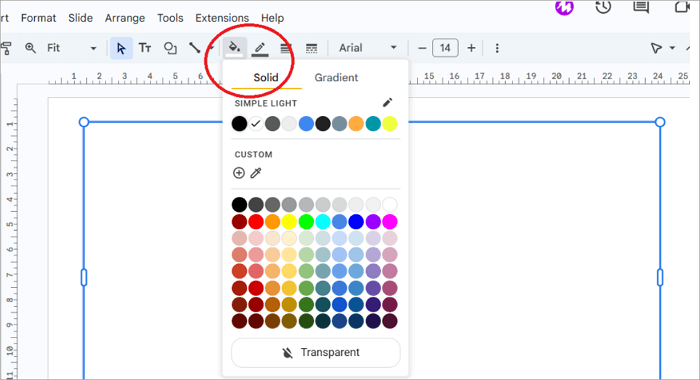Screen dimensions: 700x380
Task: Open the Arrange menu
Action: [125, 18]
